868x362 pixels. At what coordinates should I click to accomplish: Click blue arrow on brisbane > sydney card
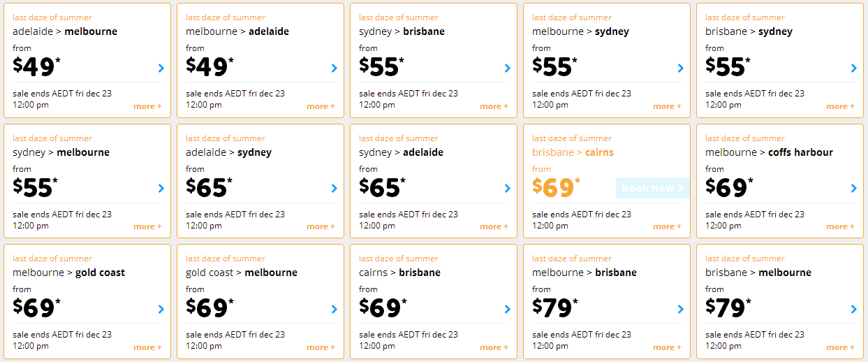coord(854,68)
